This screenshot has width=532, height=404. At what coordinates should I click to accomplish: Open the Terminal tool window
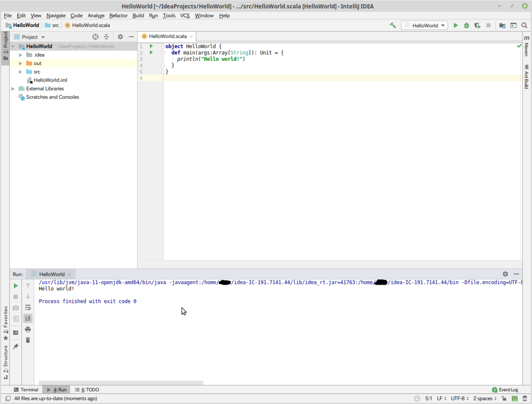click(26, 390)
